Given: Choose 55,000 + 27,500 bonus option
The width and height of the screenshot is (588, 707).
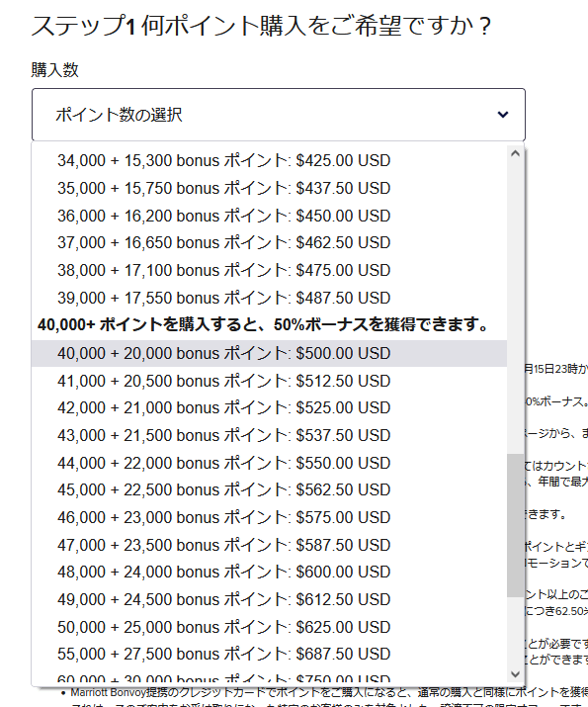Looking at the screenshot, I should pyautogui.click(x=269, y=654).
